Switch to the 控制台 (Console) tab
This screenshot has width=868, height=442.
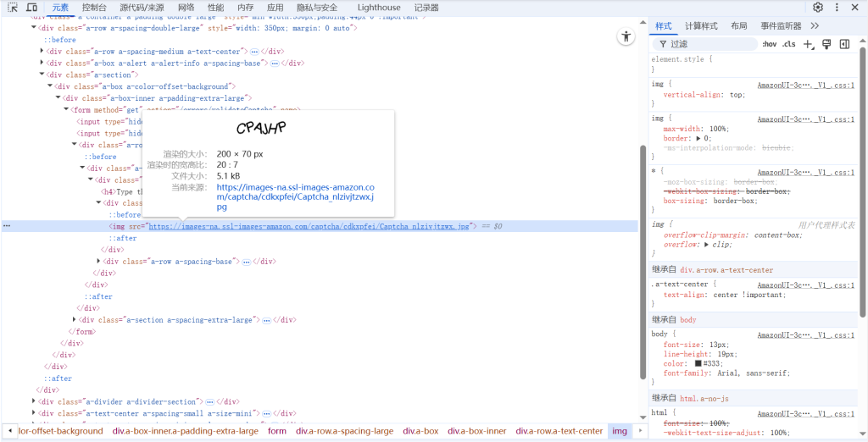tap(94, 8)
